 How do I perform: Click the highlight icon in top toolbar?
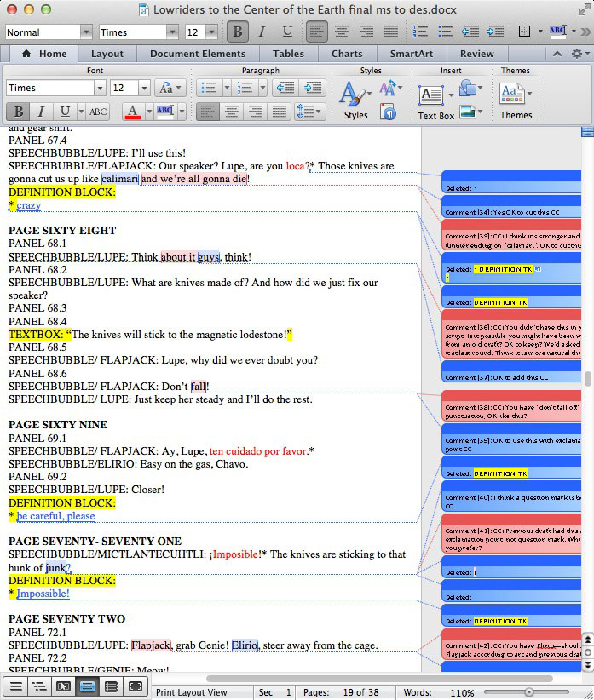point(557,32)
